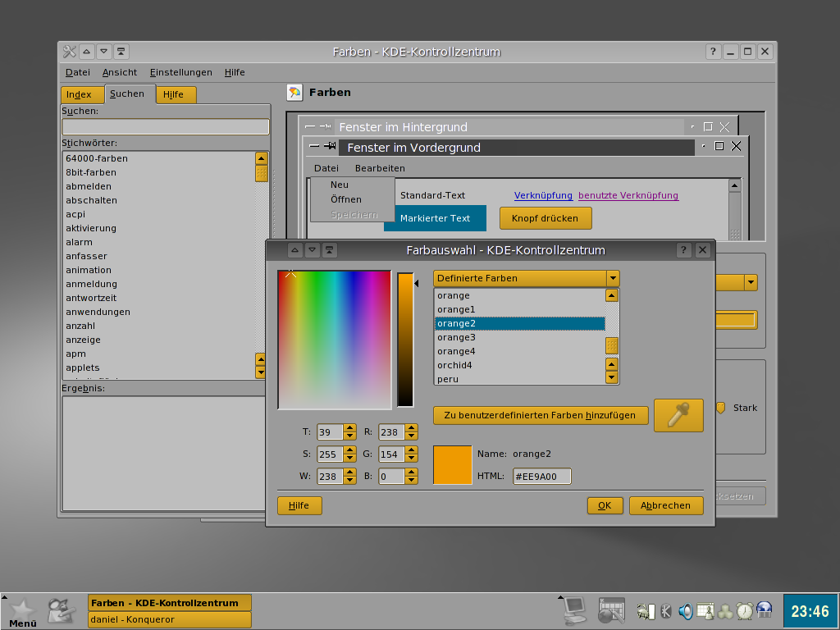Click the club-shaped tray icon

(x=725, y=611)
